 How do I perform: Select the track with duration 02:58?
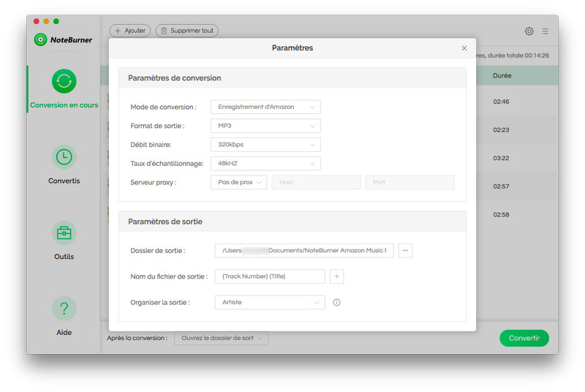501,215
